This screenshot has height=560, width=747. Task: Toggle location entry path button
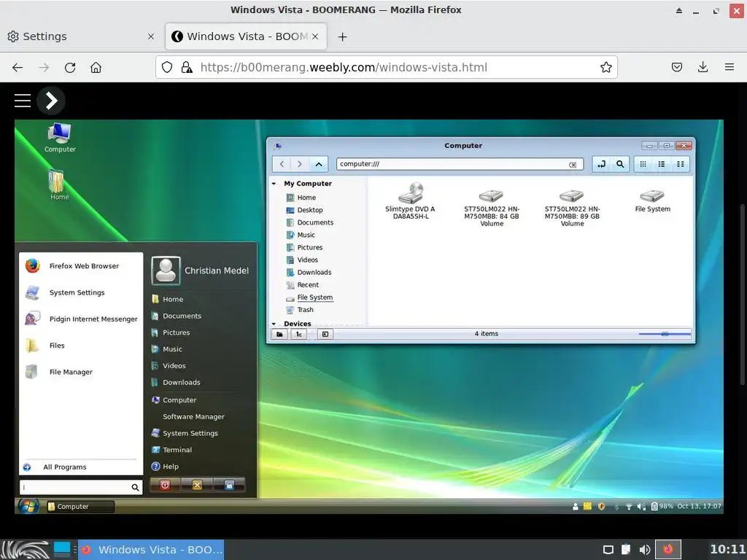pos(602,164)
